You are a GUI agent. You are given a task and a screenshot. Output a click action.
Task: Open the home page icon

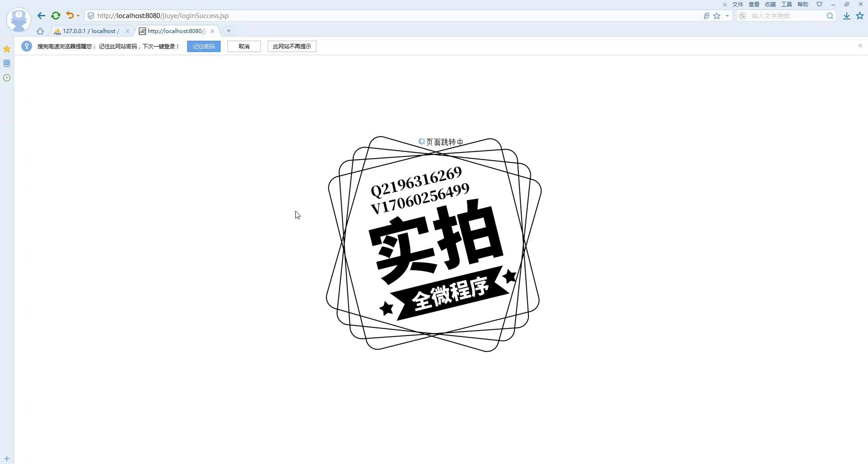coord(40,31)
